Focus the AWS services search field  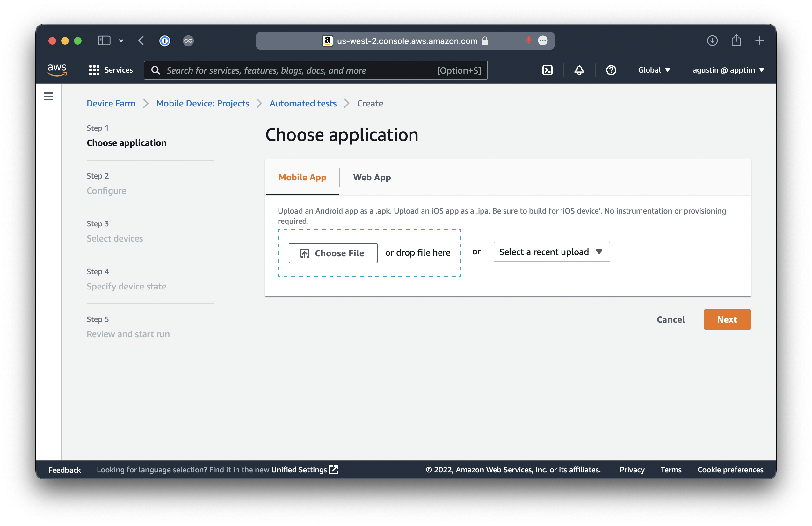[x=315, y=70]
